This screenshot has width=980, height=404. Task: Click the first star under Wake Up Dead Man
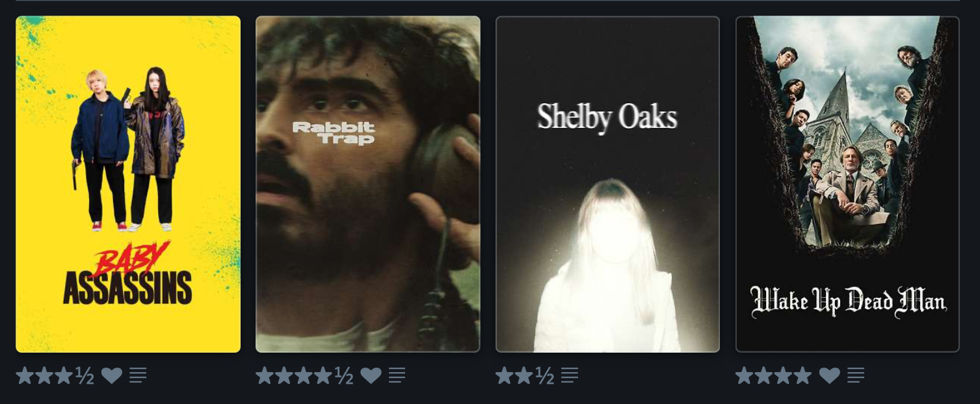coord(745,375)
